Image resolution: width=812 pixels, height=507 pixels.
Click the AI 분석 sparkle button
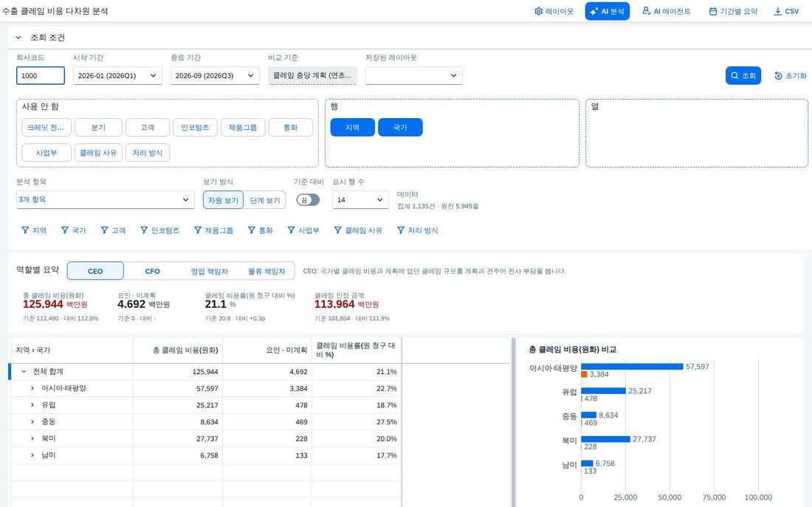pyautogui.click(x=607, y=11)
